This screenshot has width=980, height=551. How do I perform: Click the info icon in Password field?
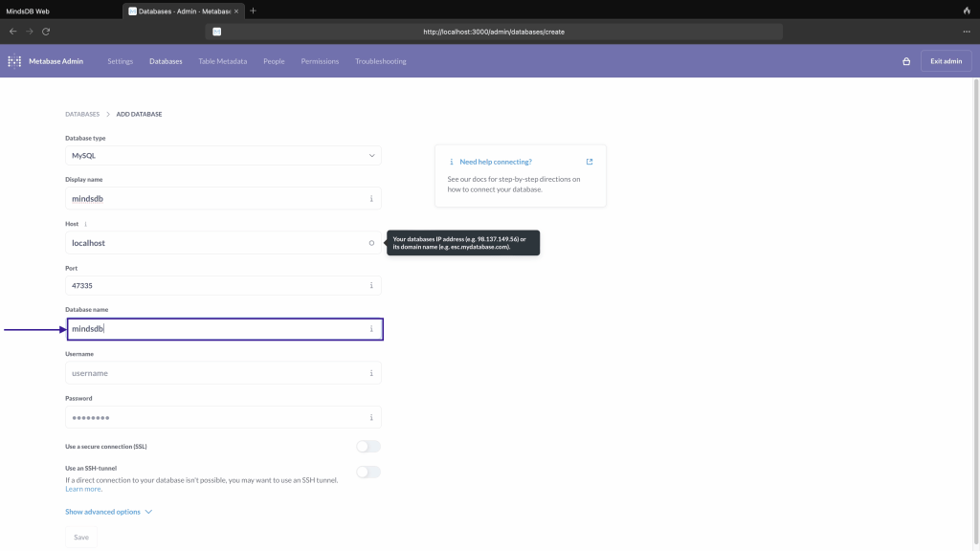[x=371, y=417]
